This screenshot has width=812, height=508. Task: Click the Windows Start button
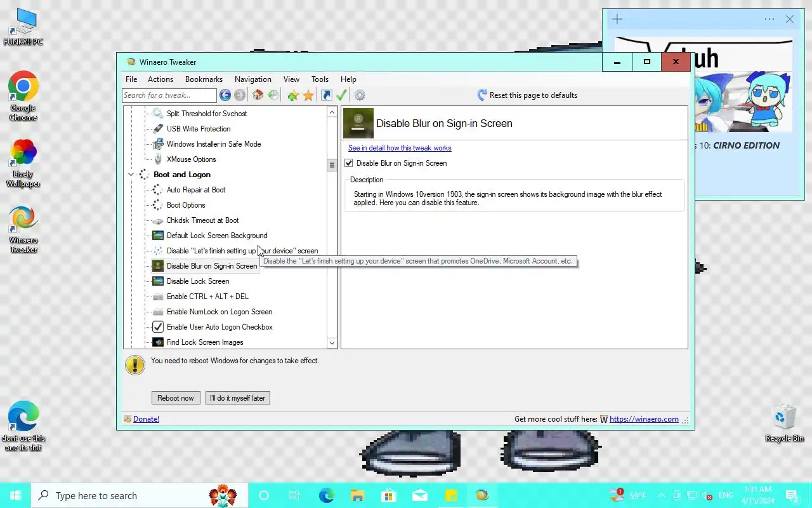coord(15,495)
